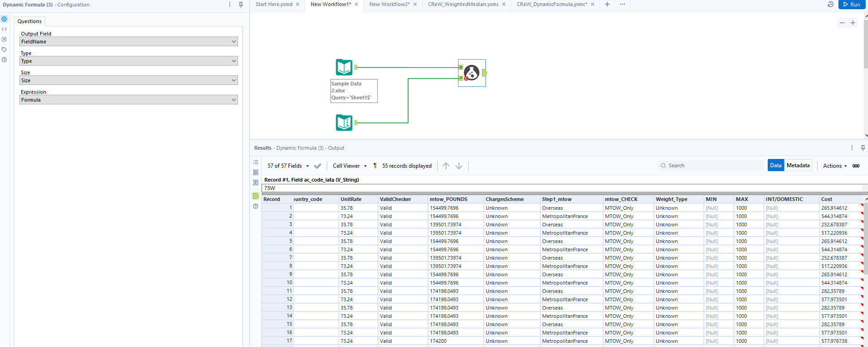This screenshot has width=868, height=347.
Task: Show all messages icon in Results panel
Action: click(256, 162)
